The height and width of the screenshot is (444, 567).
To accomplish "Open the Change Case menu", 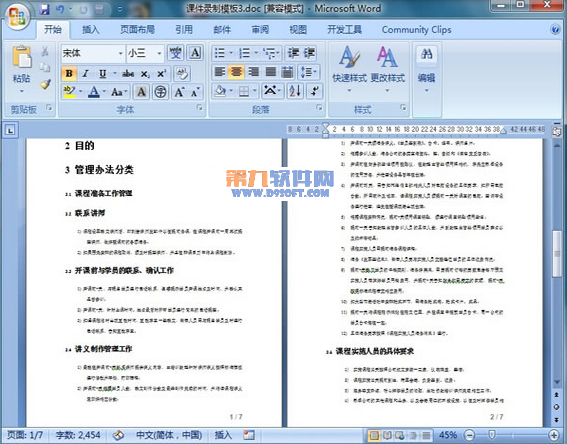I will pos(118,92).
